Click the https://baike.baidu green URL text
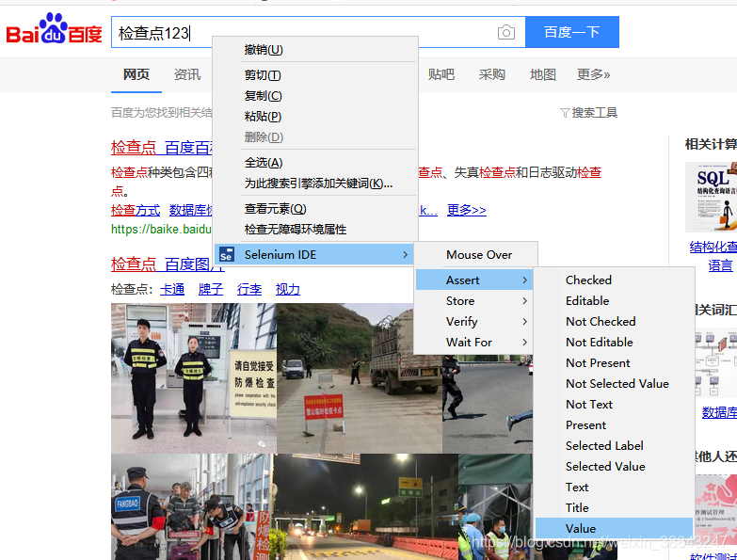 pos(161,230)
